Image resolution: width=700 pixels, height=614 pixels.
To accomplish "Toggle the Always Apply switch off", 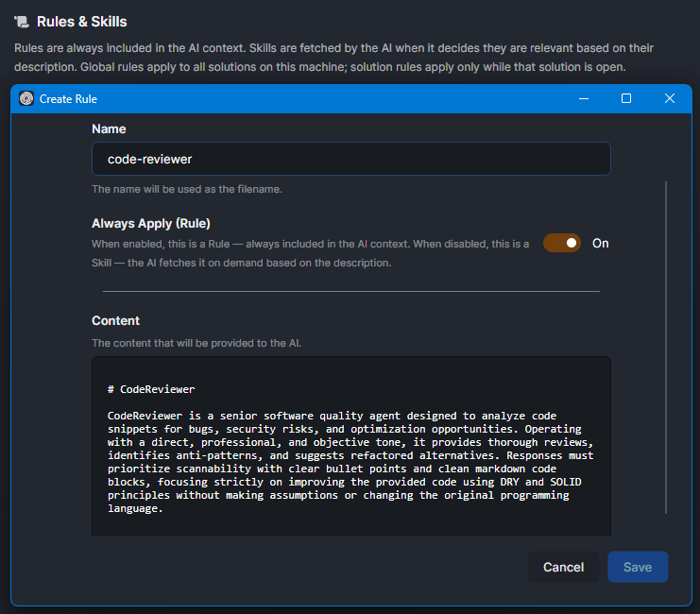I will tap(562, 243).
